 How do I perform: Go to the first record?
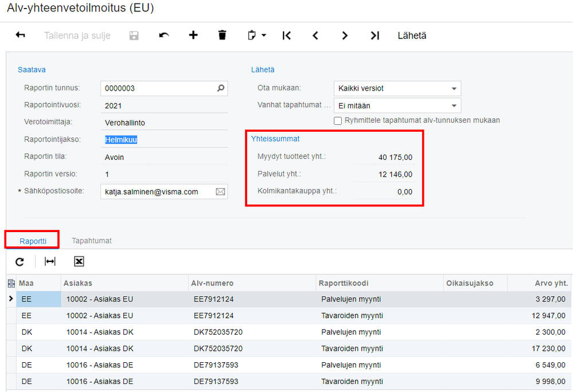tap(287, 36)
